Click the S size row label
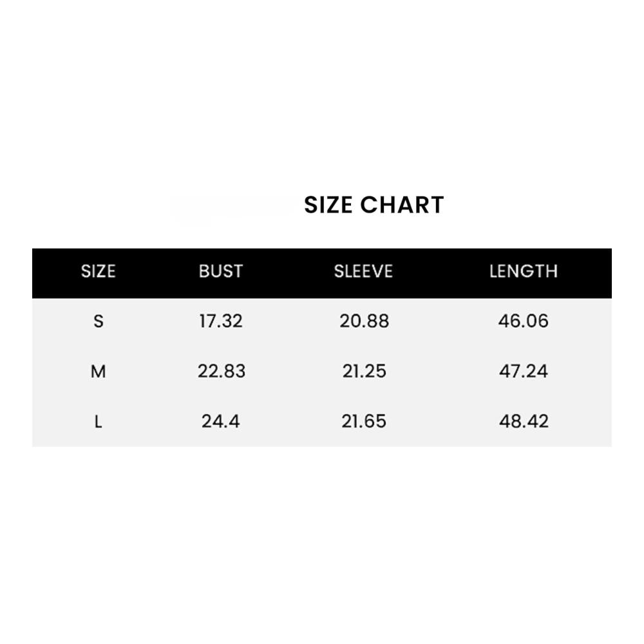Viewport: 644px width, 644px height. pyautogui.click(x=98, y=321)
